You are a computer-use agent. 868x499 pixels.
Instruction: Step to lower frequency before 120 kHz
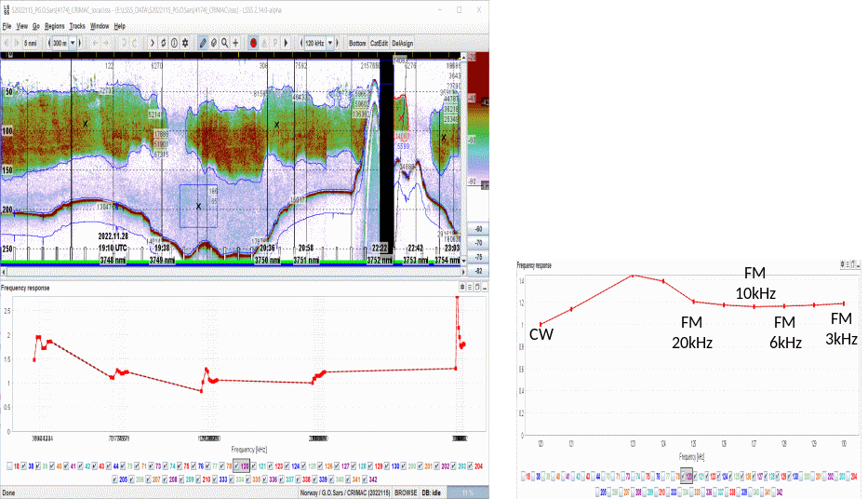301,43
